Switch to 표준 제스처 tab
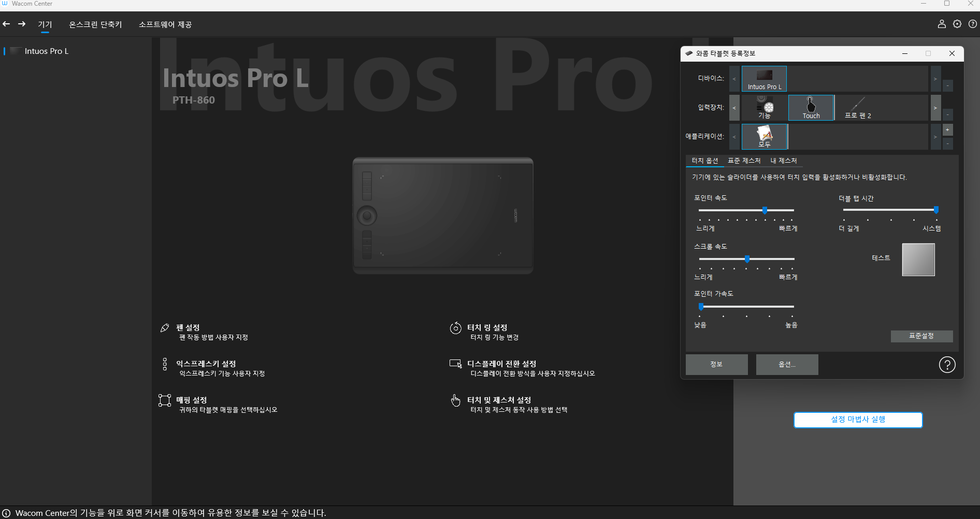 [x=744, y=161]
